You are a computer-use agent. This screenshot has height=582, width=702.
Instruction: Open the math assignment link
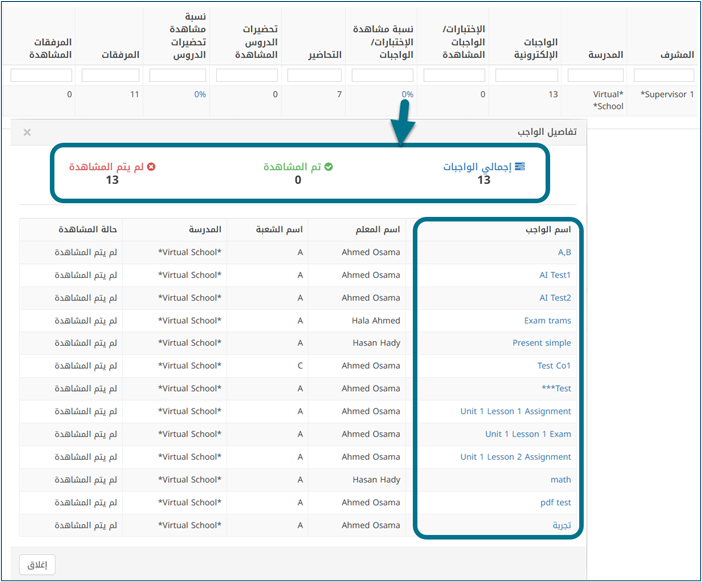click(561, 480)
